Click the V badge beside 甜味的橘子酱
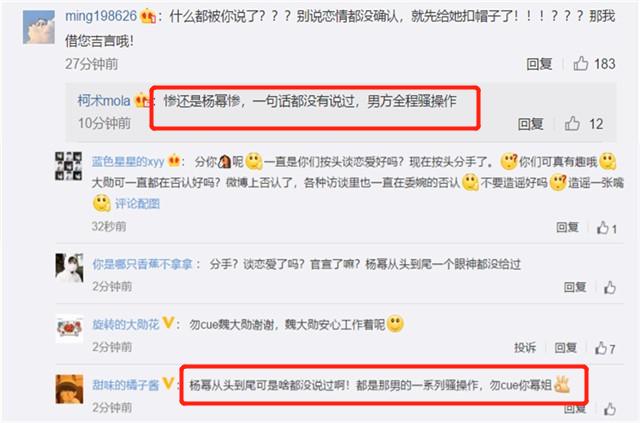This screenshot has width=640, height=423. click(168, 383)
